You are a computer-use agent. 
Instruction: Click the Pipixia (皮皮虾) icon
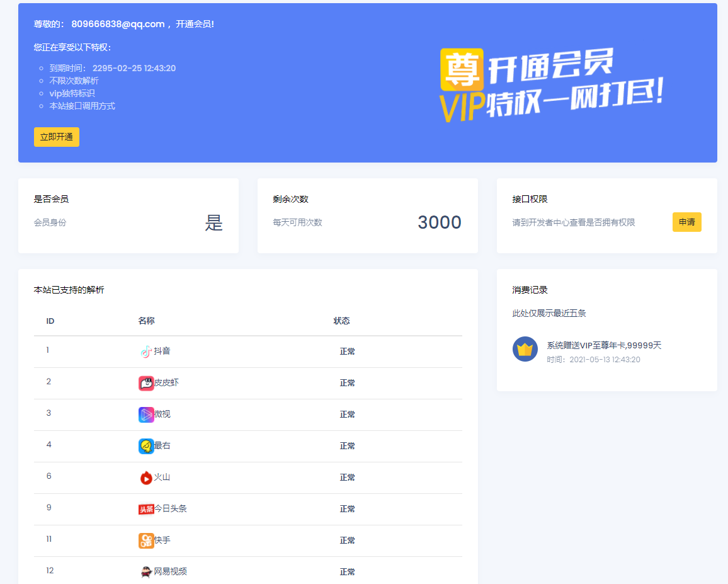pyautogui.click(x=146, y=383)
